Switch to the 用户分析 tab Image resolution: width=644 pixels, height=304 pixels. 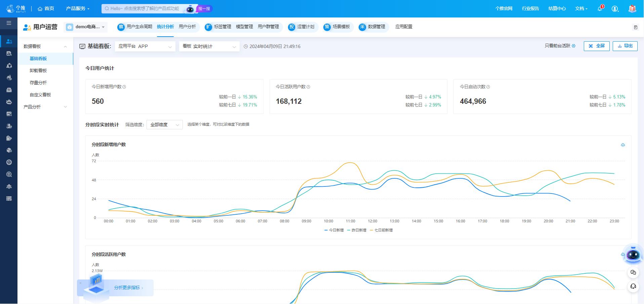click(187, 27)
